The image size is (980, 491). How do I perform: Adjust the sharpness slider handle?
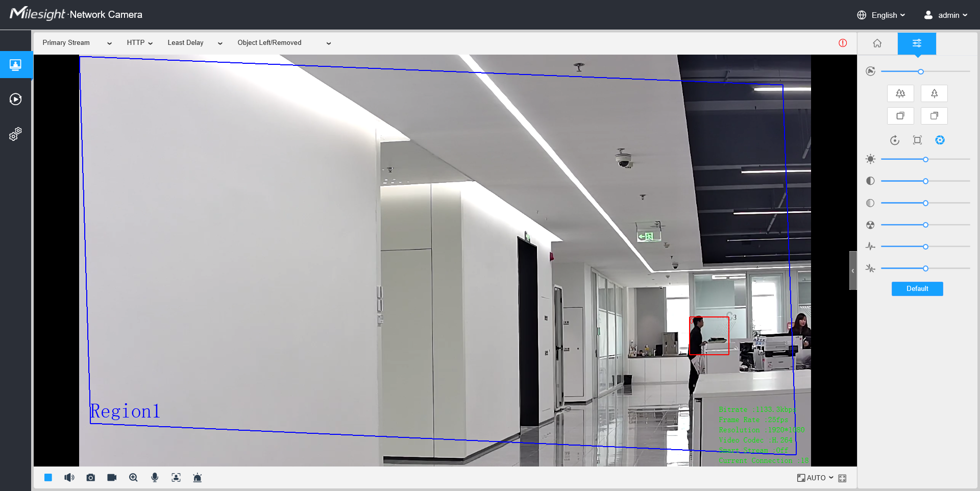[x=925, y=225]
